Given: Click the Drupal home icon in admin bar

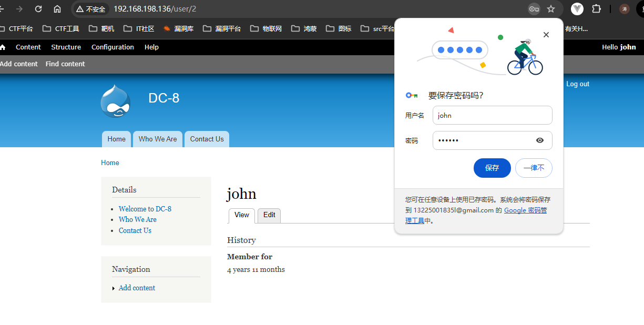Looking at the screenshot, I should (x=3, y=47).
